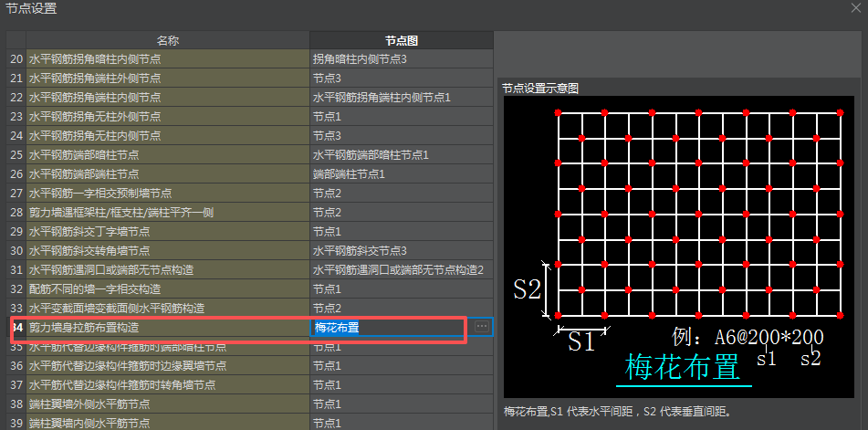Select row 20 水平钢筋拐角暗柱内侧节点
Viewport: 868px width, 430px height.
click(x=168, y=58)
